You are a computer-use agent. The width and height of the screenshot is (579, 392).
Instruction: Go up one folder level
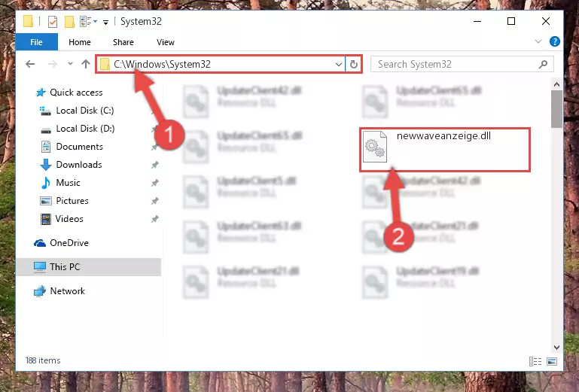(x=86, y=64)
